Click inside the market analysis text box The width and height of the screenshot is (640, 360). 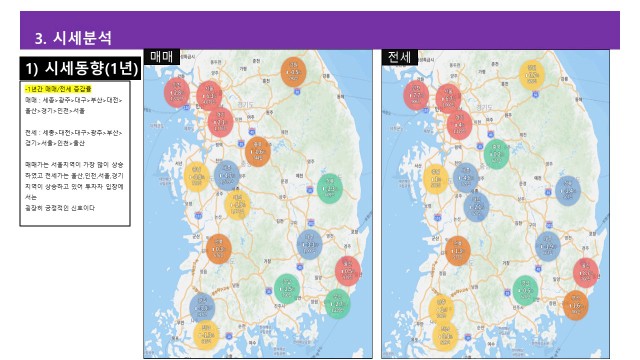pyautogui.click(x=75, y=153)
